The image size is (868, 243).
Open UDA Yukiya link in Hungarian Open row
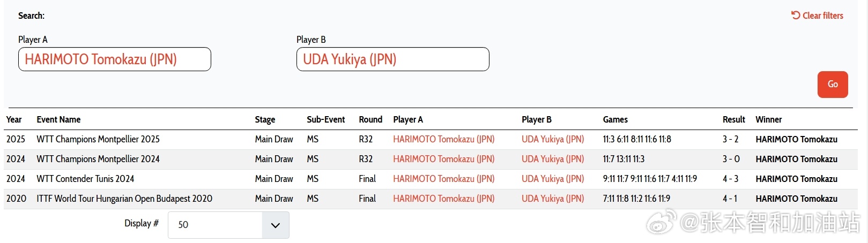[553, 199]
